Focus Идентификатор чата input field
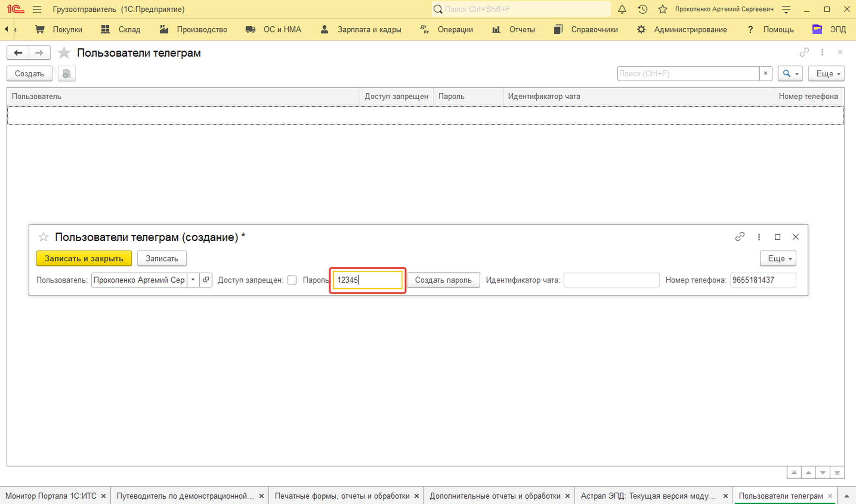This screenshot has width=856, height=504. (x=612, y=280)
